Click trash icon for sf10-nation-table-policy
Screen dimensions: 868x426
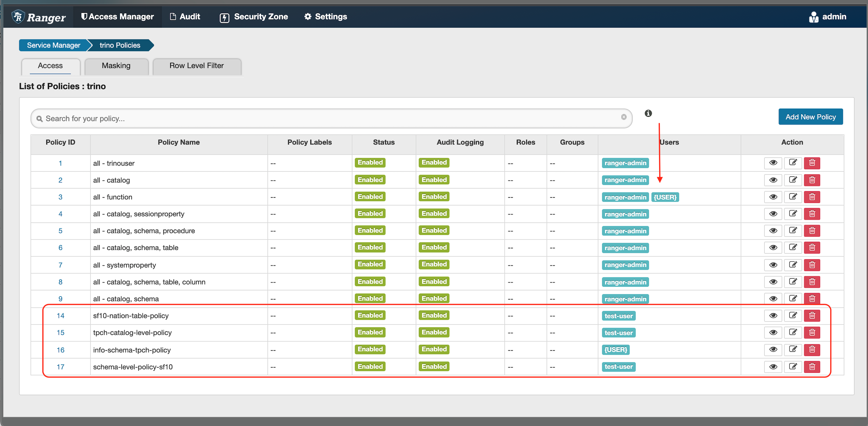(x=812, y=315)
